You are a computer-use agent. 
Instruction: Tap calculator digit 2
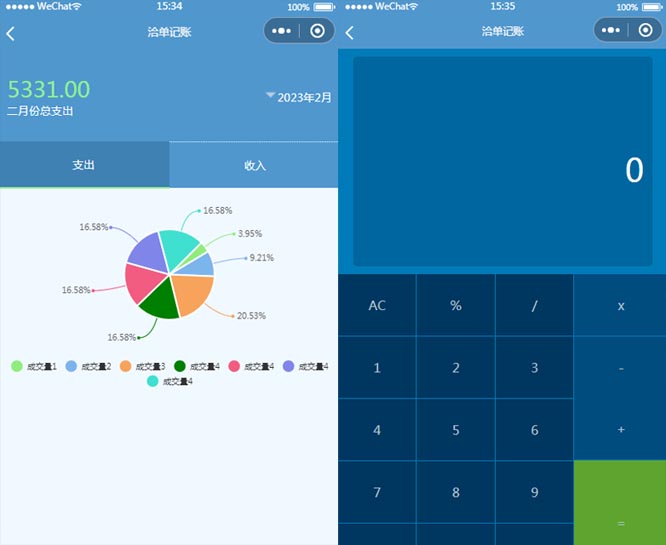(456, 367)
